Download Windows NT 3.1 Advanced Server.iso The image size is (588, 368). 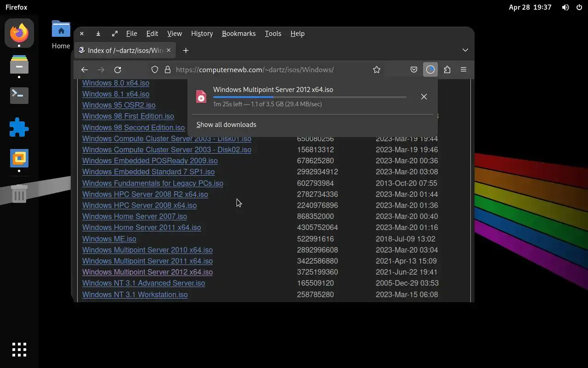coord(144,283)
